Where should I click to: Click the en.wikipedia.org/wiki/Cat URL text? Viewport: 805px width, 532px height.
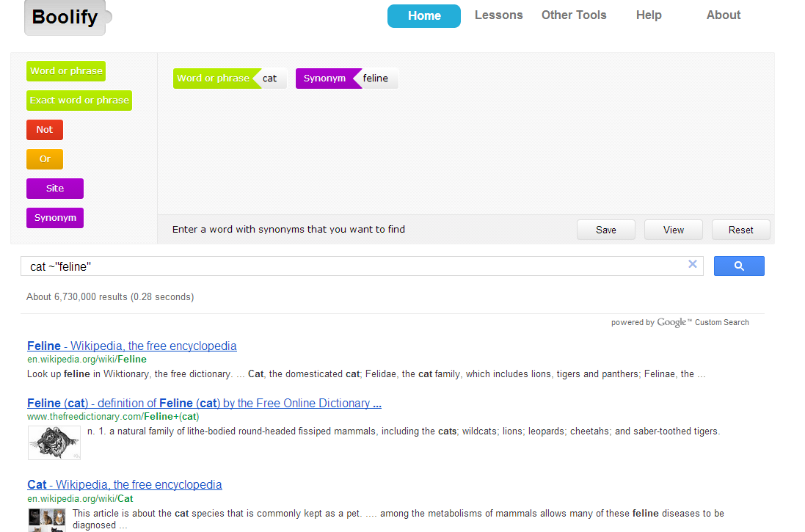(x=80, y=499)
